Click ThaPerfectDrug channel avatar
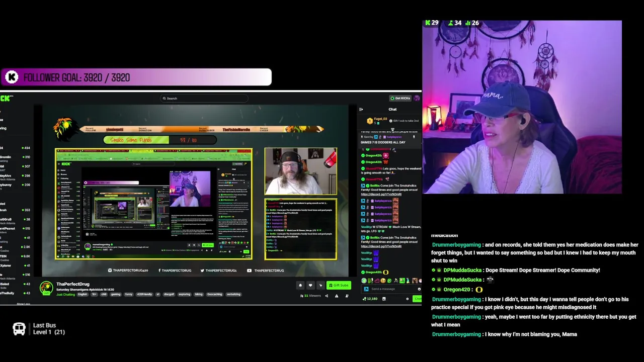 46,288
